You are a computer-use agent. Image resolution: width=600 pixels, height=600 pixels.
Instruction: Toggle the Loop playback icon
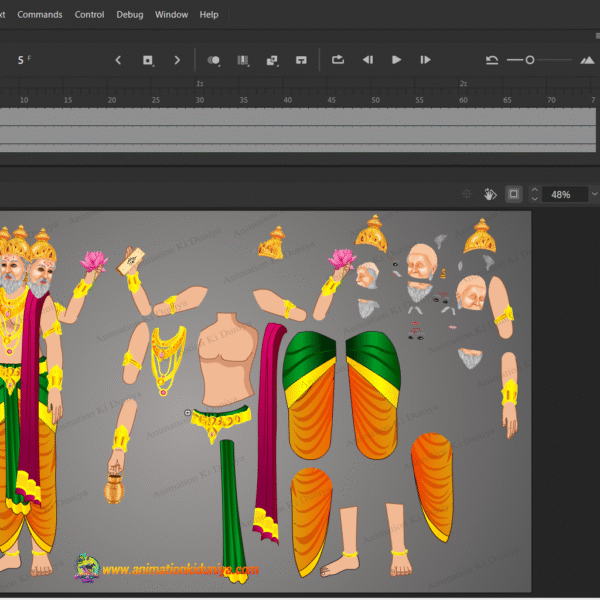[x=338, y=60]
